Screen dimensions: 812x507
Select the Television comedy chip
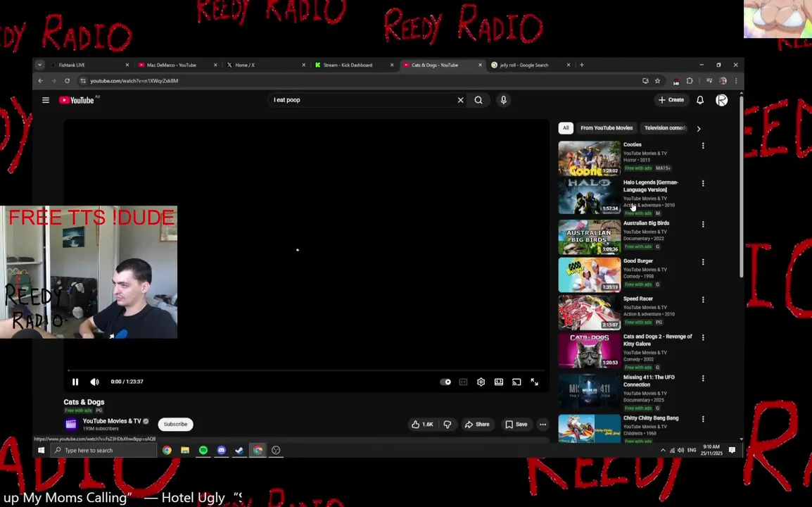pos(665,128)
